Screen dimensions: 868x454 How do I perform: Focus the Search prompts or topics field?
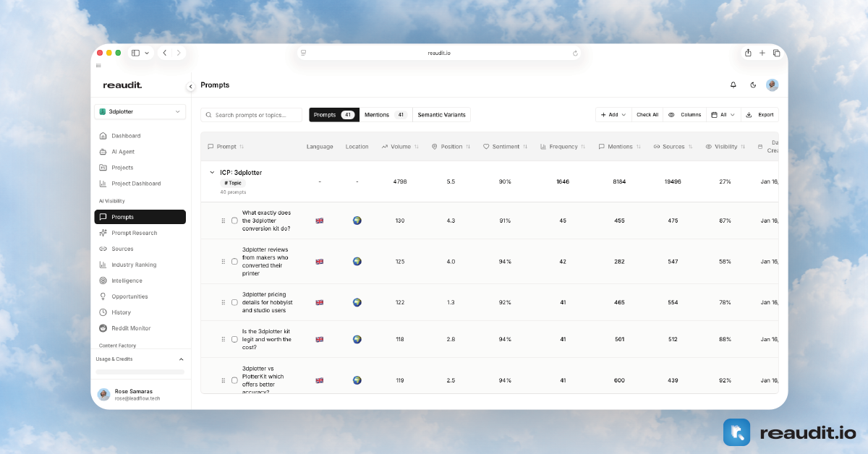click(x=252, y=115)
